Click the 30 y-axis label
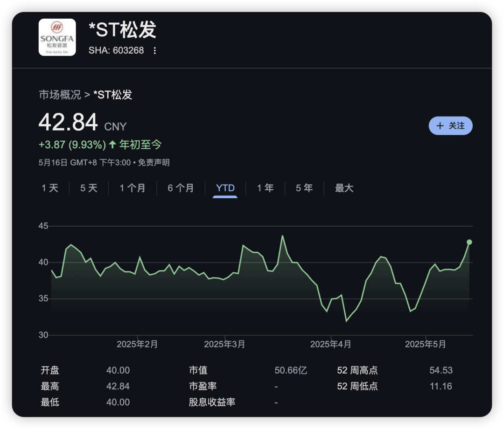This screenshot has width=504, height=429. [43, 335]
